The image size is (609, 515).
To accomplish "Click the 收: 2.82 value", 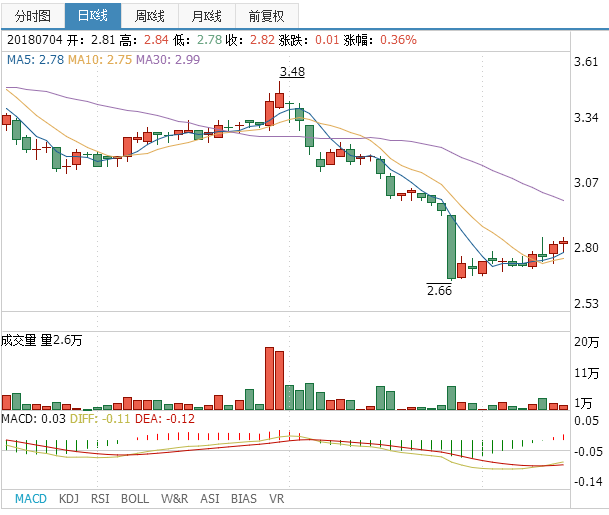I will point(262,40).
